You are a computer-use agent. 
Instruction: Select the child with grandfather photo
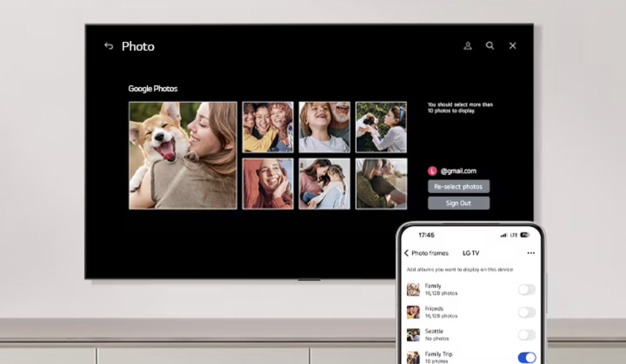click(x=324, y=127)
